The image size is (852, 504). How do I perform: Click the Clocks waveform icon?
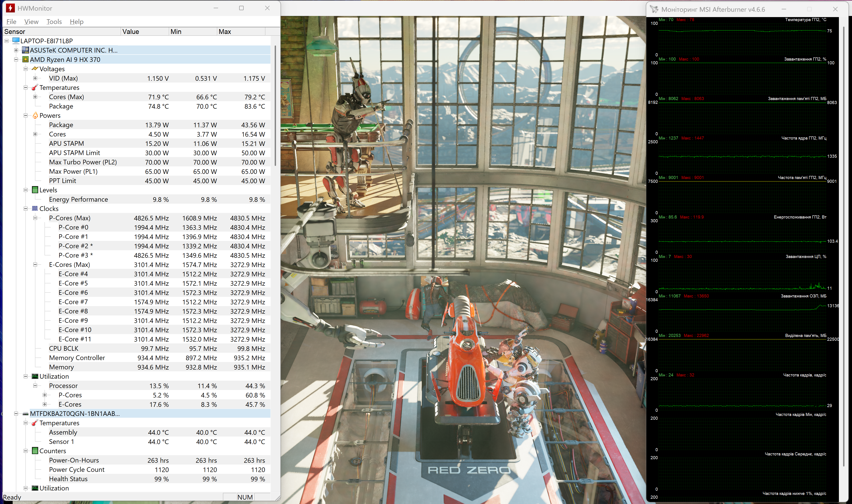pos(35,209)
